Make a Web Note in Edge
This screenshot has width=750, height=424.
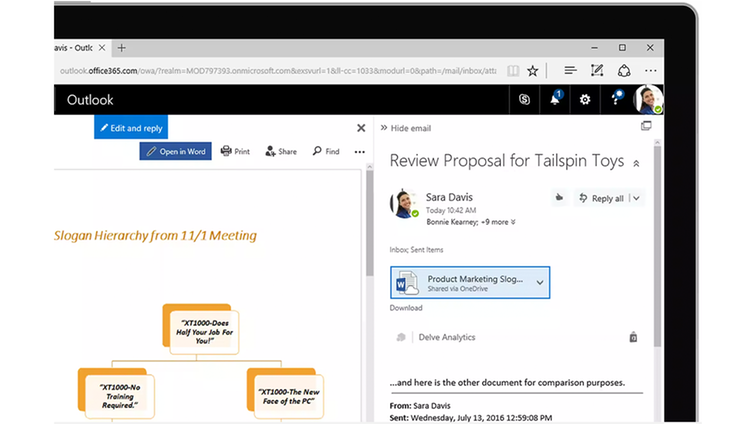point(597,71)
